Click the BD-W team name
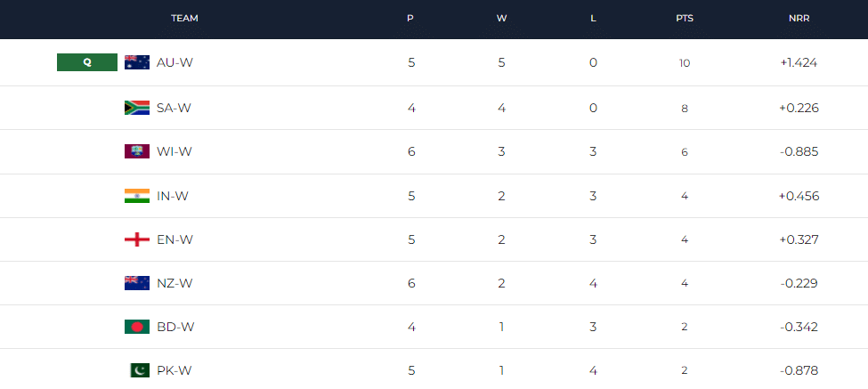This screenshot has width=868, height=389. coord(174,327)
